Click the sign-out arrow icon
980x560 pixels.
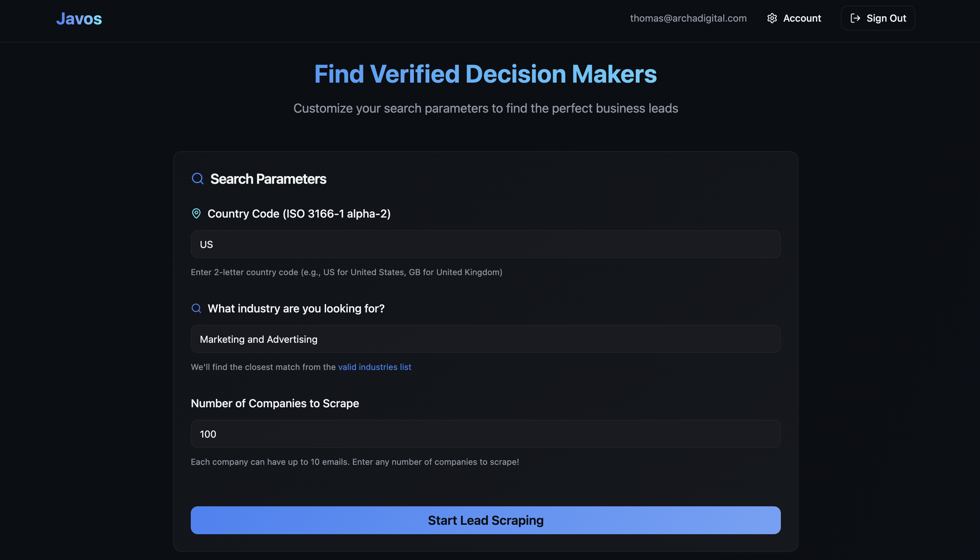pos(855,18)
